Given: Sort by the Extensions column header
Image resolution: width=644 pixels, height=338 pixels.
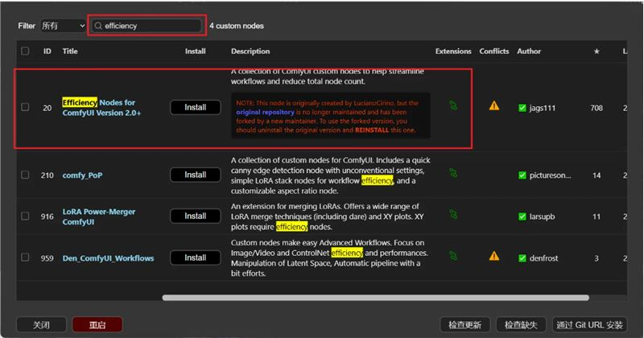Looking at the screenshot, I should [x=453, y=52].
